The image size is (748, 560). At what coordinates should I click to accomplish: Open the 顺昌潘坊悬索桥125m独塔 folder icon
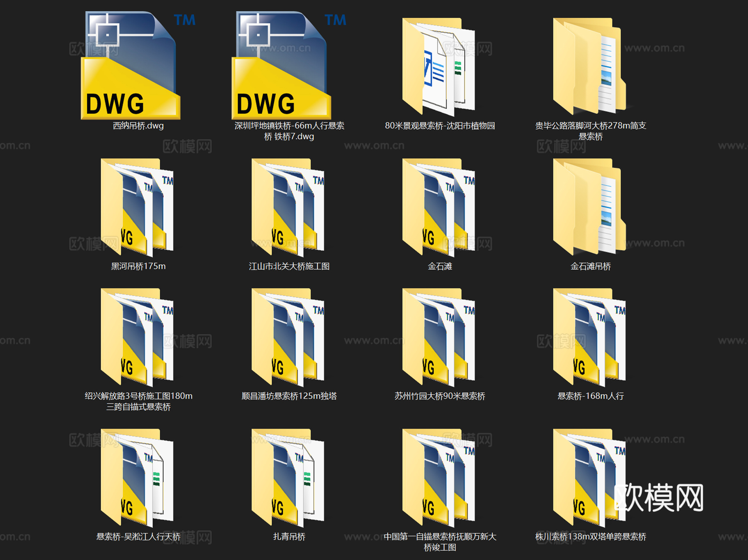[x=288, y=337]
